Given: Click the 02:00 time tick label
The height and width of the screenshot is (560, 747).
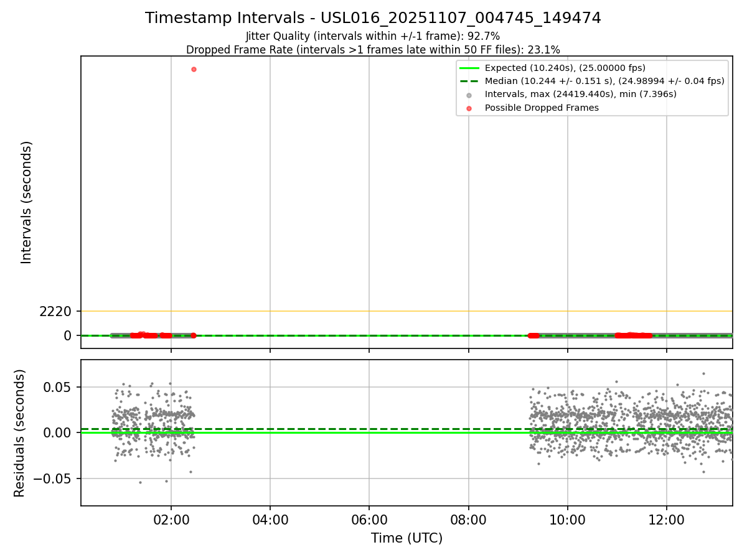Looking at the screenshot, I should click(x=171, y=520).
